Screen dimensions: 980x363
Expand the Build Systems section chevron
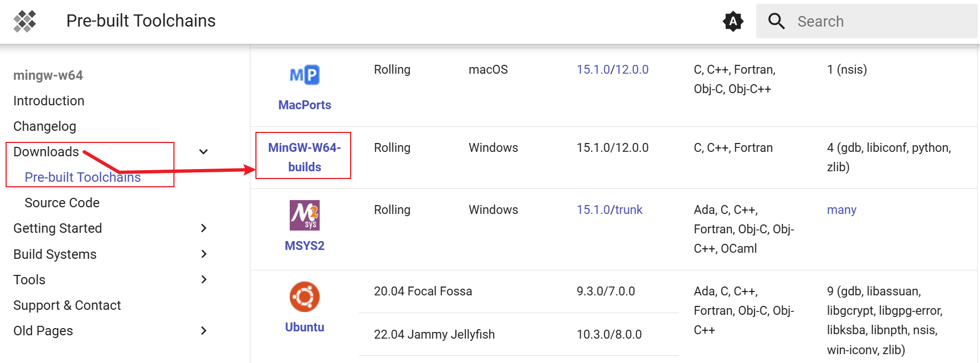click(203, 254)
